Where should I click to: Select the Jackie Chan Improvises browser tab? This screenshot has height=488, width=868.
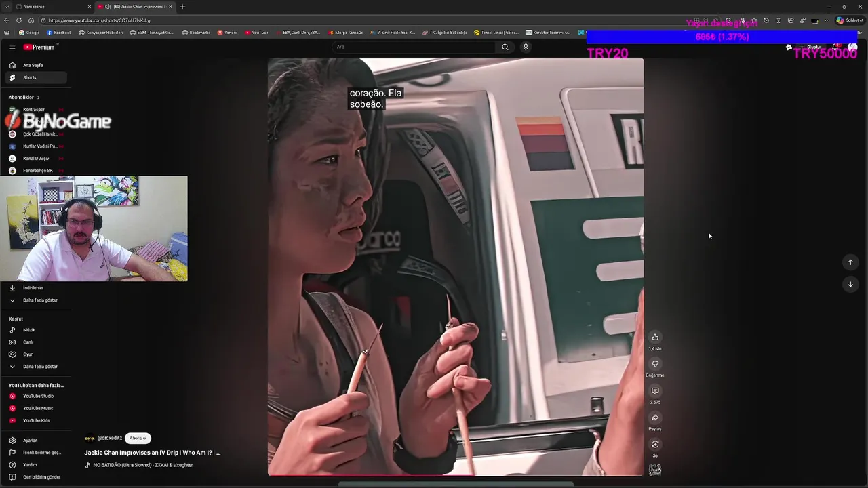tap(134, 7)
